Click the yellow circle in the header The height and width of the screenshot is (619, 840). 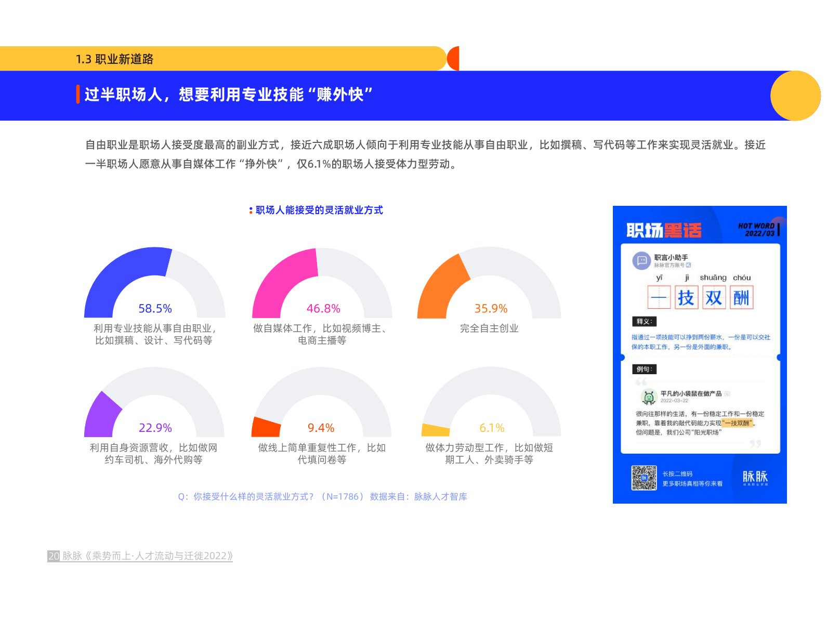coord(795,96)
